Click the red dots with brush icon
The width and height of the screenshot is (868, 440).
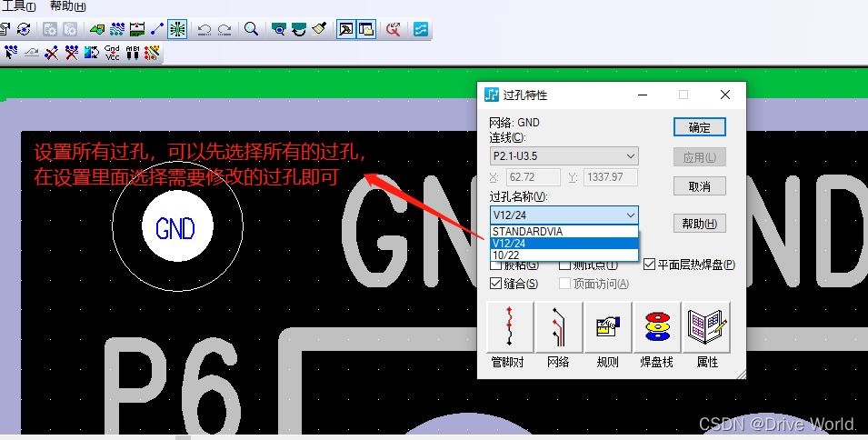(152, 53)
